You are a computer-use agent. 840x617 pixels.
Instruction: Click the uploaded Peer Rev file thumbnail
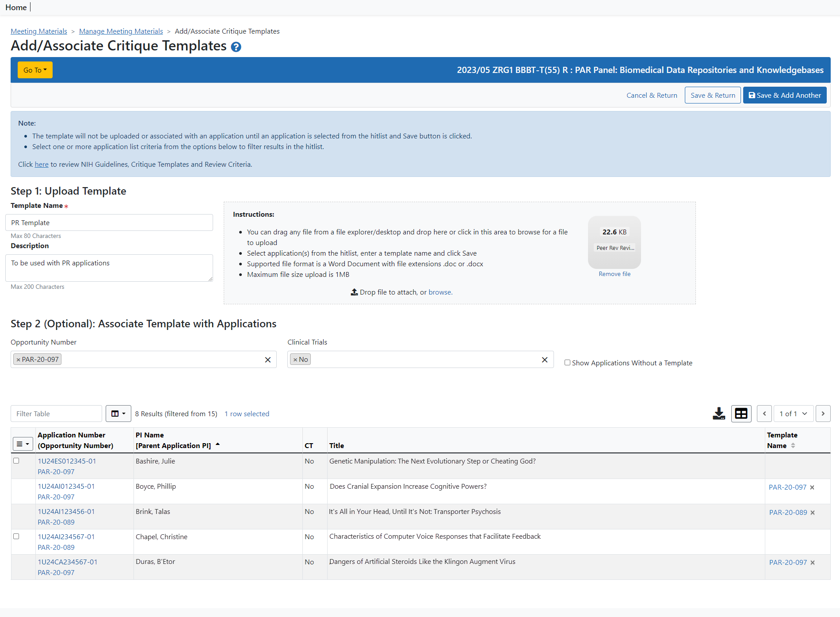pyautogui.click(x=615, y=242)
